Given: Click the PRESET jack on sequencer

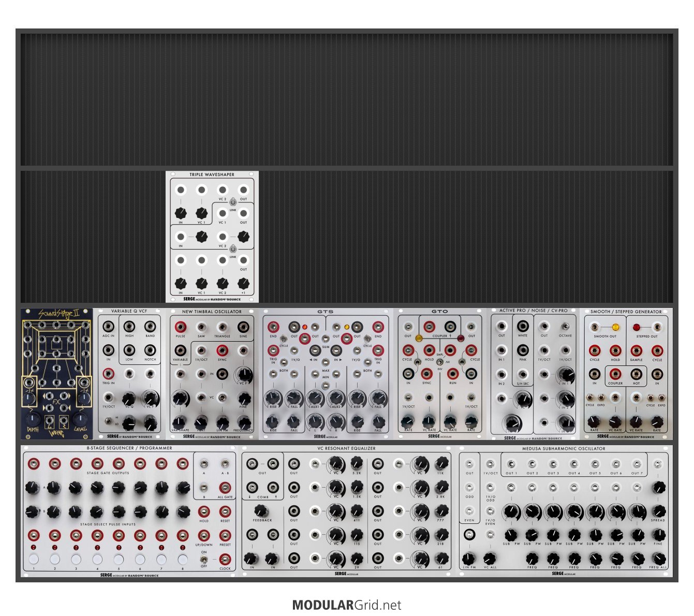Looking at the screenshot, I should 225,535.
